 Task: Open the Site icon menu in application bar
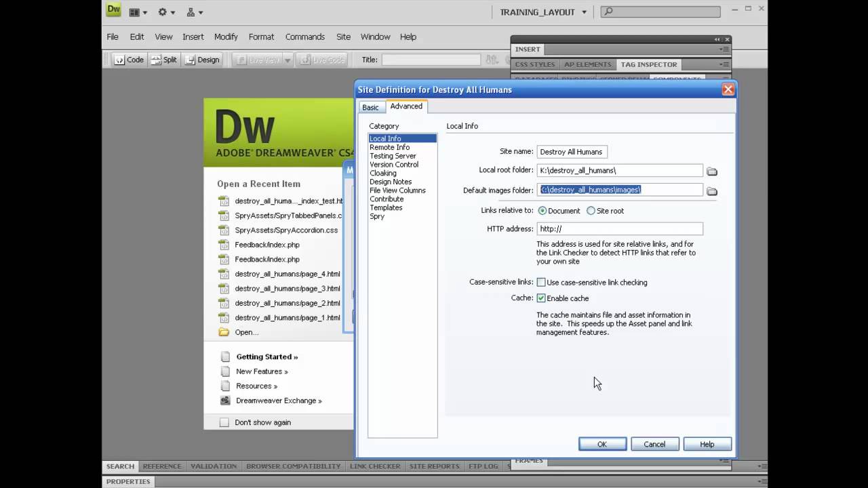pyautogui.click(x=195, y=12)
